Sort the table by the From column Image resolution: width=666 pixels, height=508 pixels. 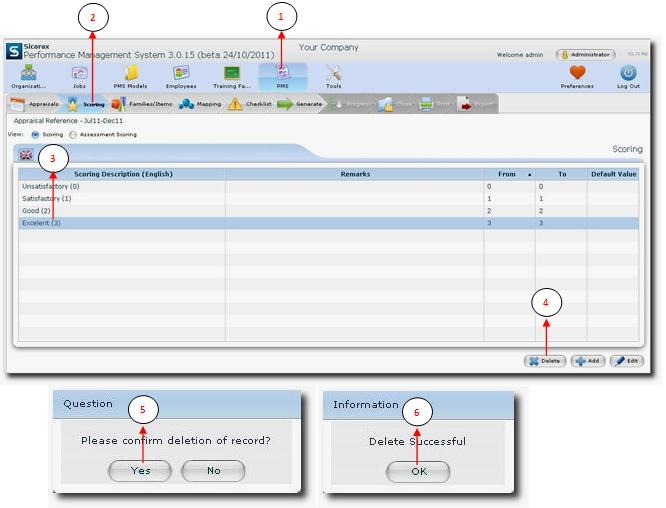point(508,174)
